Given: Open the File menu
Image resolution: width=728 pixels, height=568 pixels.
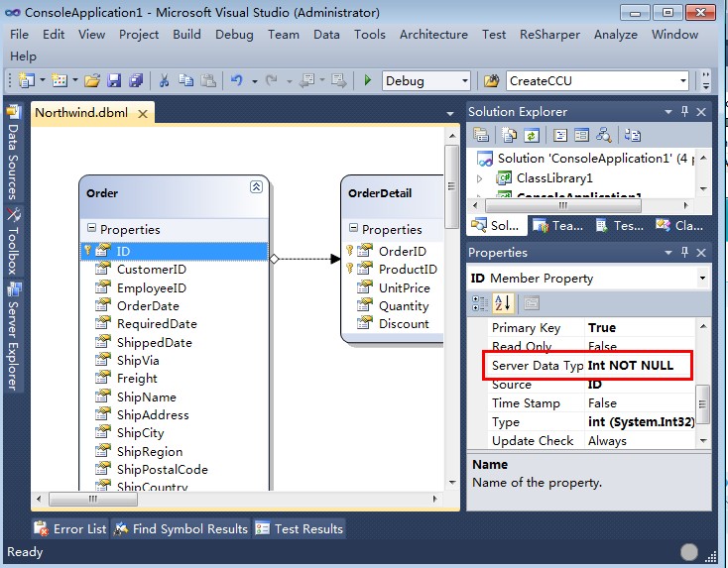Looking at the screenshot, I should click(19, 35).
